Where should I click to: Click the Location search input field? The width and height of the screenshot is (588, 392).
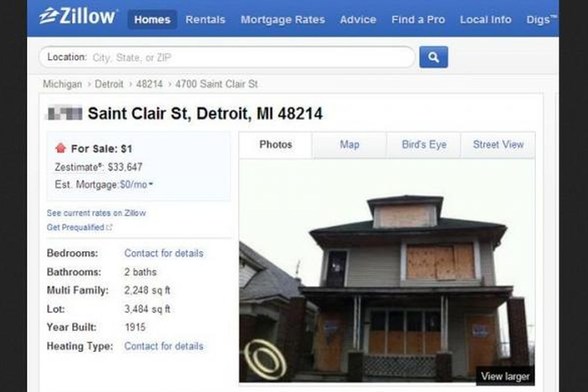(227, 57)
